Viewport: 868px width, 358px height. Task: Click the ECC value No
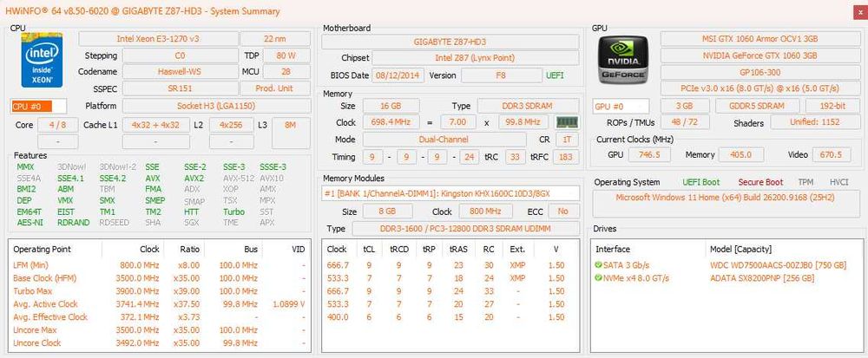coord(563,212)
